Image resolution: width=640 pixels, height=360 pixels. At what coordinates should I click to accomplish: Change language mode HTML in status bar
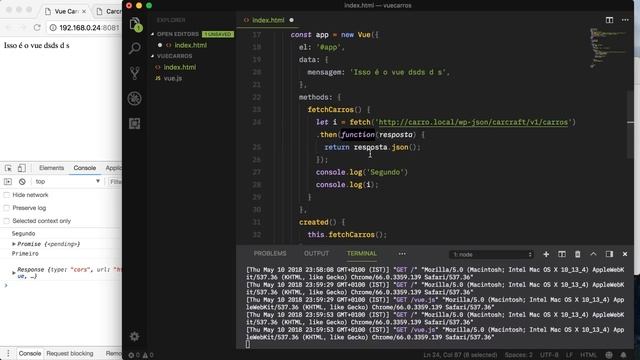[x=588, y=355]
